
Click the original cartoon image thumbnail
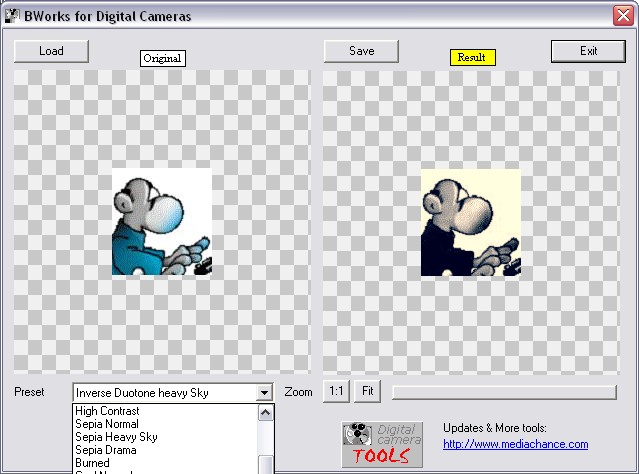pos(162,222)
